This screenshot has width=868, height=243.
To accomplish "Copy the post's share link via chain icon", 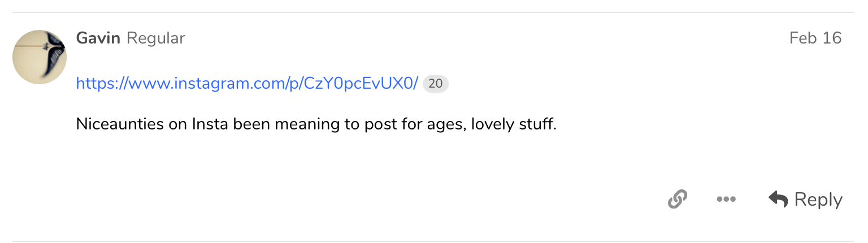I will 677,199.
